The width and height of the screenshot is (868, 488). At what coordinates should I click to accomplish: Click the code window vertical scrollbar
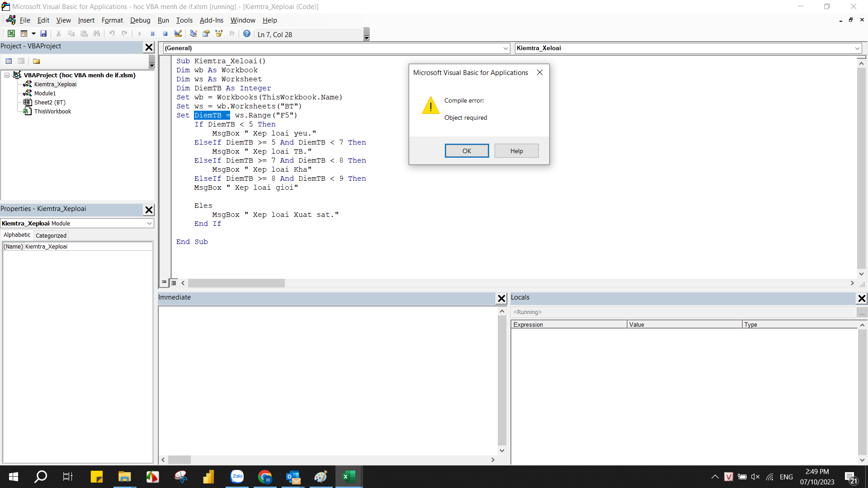861,168
